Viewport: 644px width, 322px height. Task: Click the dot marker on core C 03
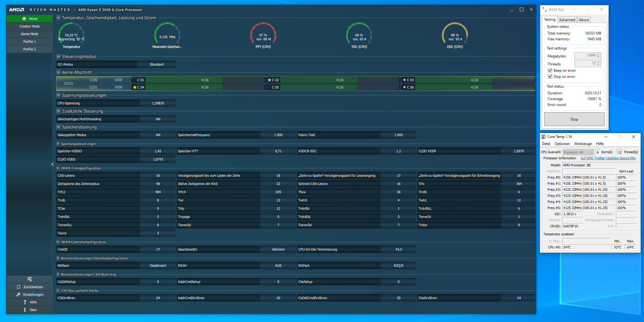coord(404,80)
